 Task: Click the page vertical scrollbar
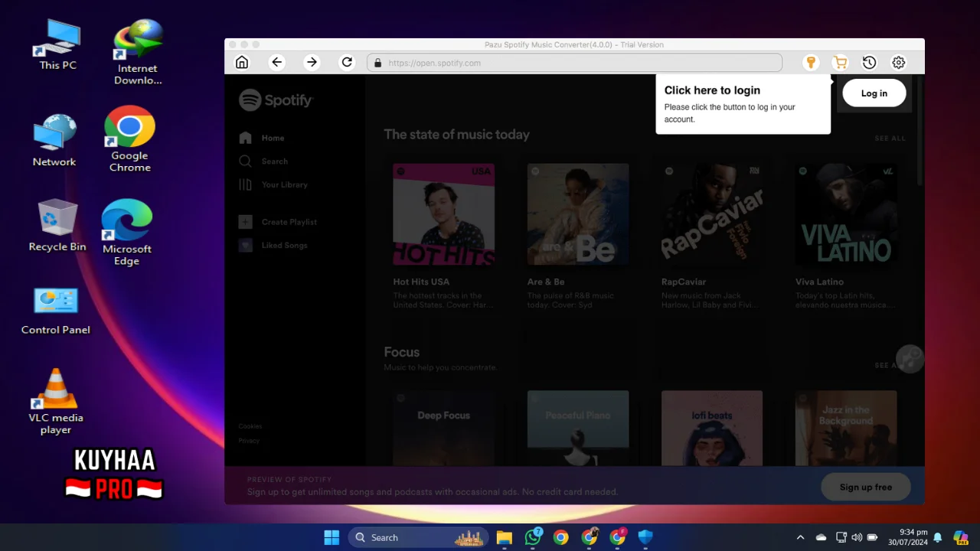(x=920, y=130)
